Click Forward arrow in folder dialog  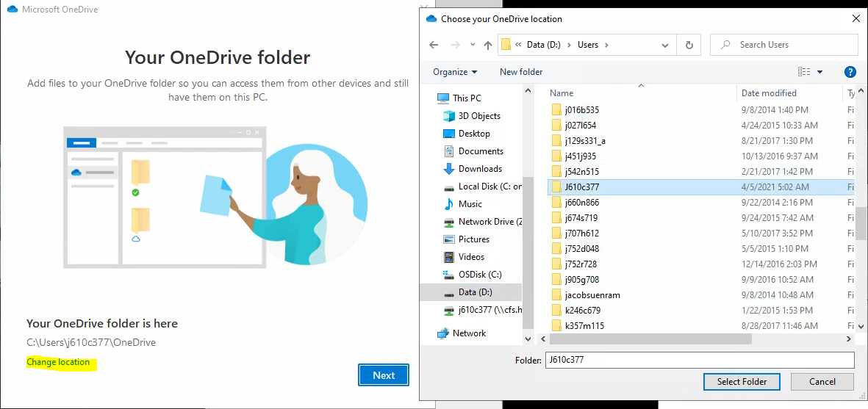point(455,45)
